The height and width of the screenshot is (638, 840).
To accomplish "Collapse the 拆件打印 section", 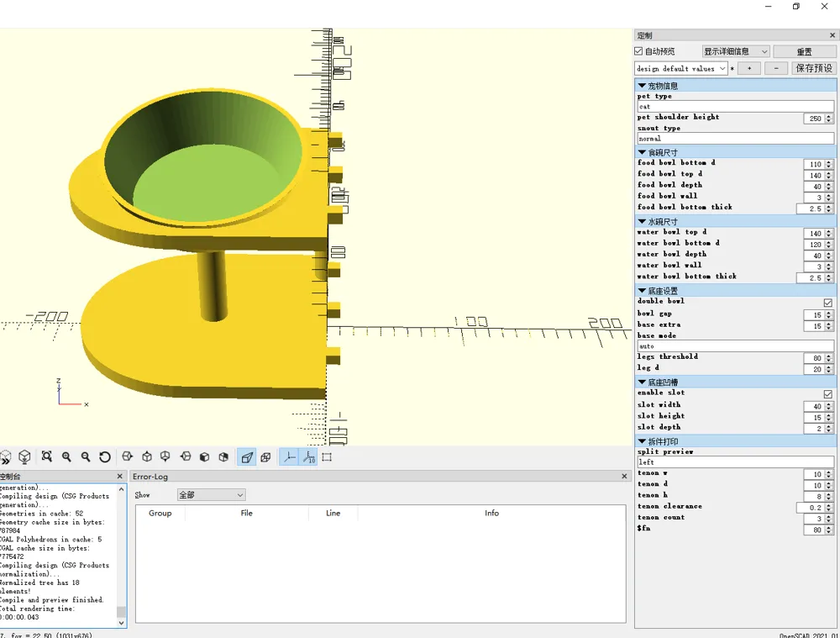I will click(642, 441).
